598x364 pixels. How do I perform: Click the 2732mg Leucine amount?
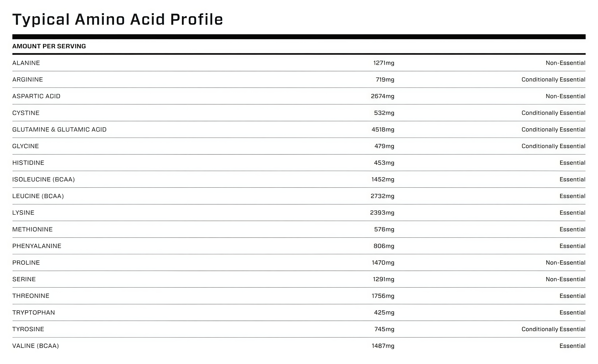coord(382,196)
